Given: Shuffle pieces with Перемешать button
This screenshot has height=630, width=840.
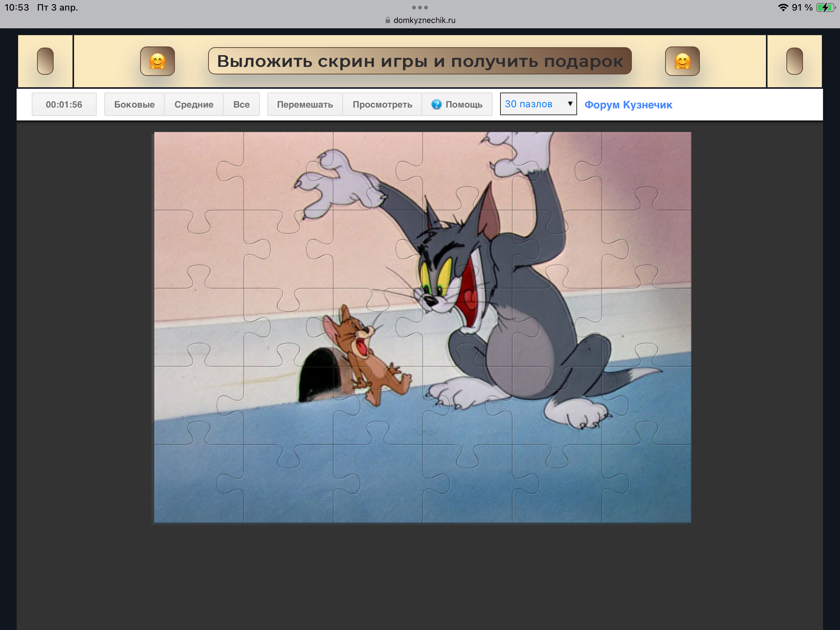Looking at the screenshot, I should [x=304, y=104].
